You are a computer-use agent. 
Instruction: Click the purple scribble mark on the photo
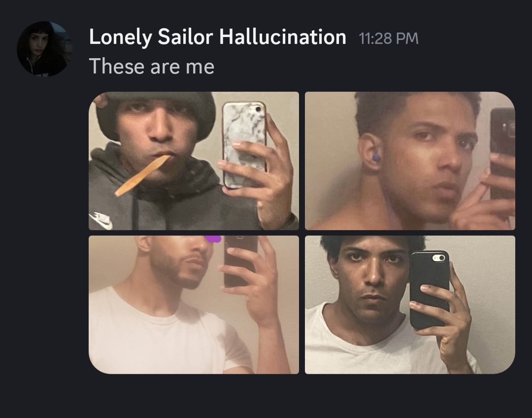click(213, 239)
